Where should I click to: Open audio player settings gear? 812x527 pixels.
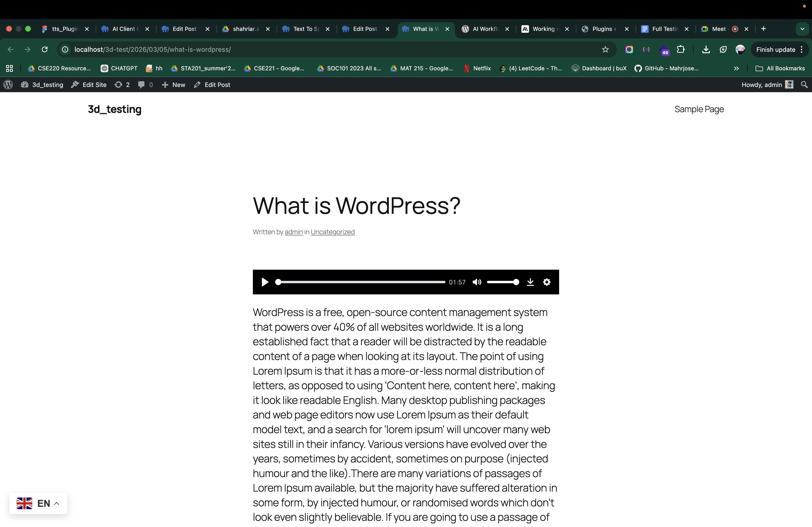[547, 282]
